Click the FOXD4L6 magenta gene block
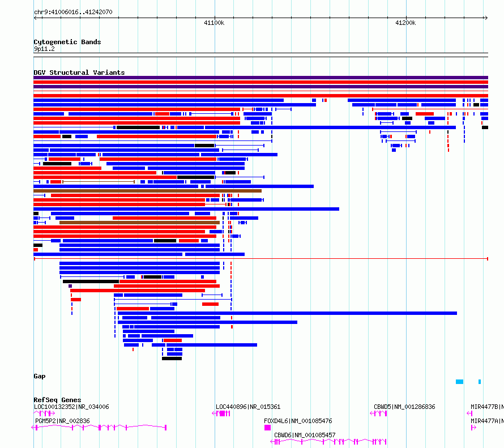Image resolution: width=504 pixels, height=448 pixels. [x=267, y=428]
